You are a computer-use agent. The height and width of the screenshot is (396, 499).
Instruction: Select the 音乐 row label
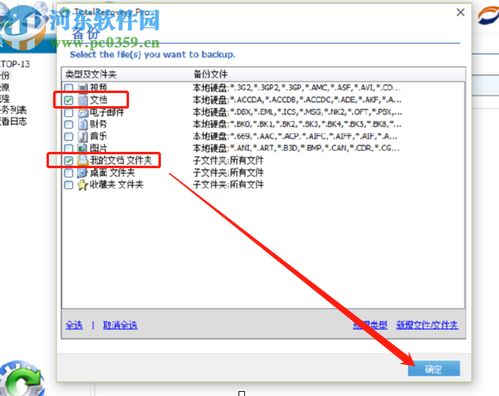coord(98,136)
